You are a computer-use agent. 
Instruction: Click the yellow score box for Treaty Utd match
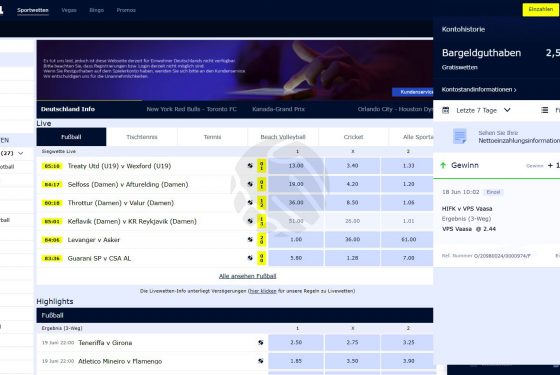[261, 166]
